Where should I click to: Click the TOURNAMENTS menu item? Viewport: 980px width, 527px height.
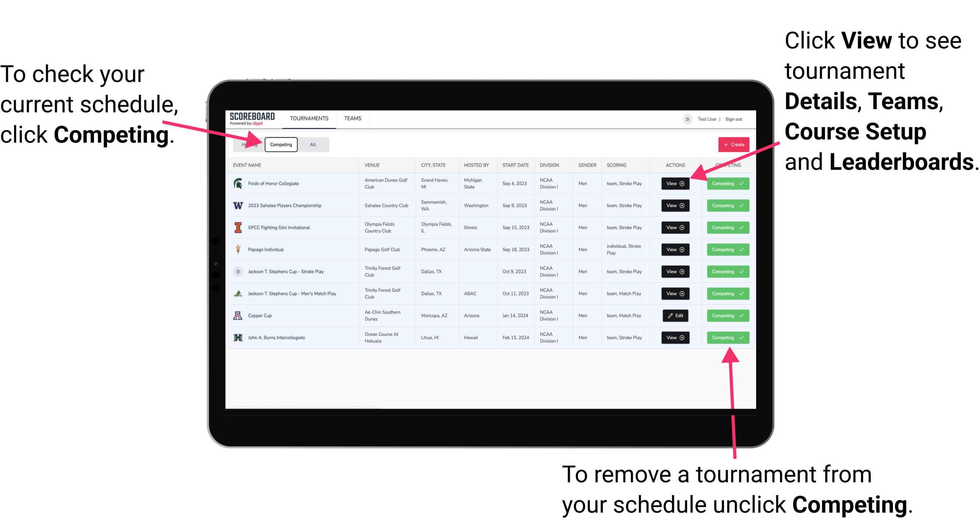pyautogui.click(x=310, y=118)
